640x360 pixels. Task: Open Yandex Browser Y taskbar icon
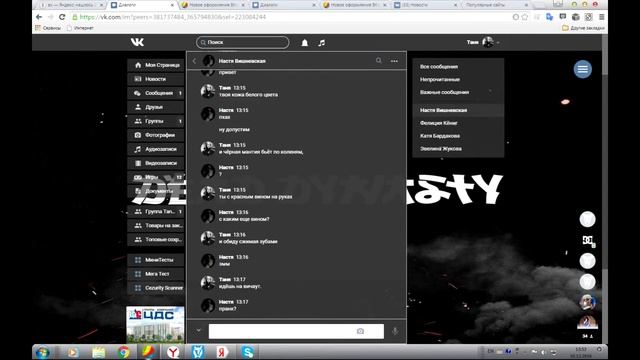pos(173,352)
